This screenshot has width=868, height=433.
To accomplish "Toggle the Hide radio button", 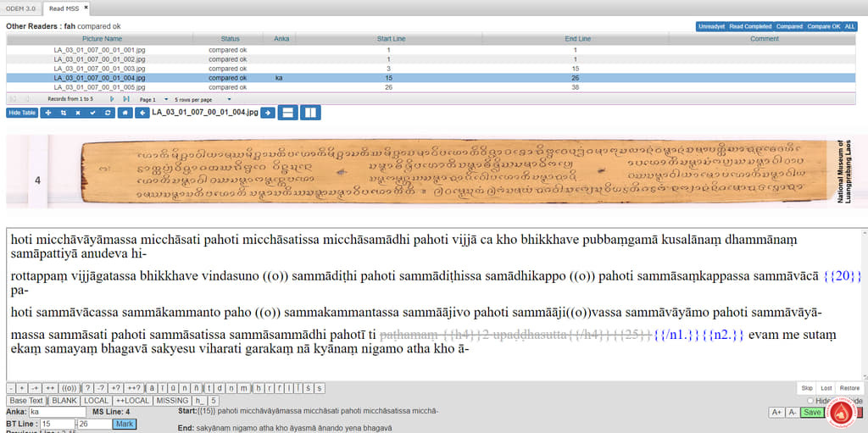I will [x=810, y=401].
